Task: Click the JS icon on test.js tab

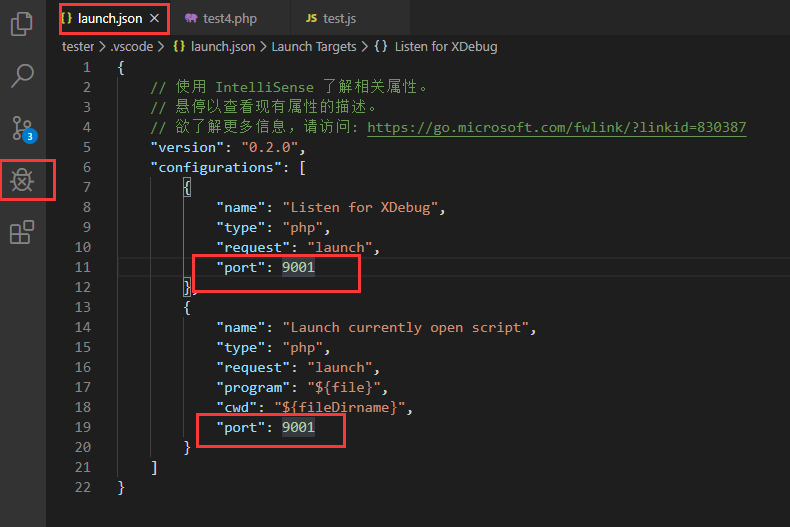Action: 311,18
